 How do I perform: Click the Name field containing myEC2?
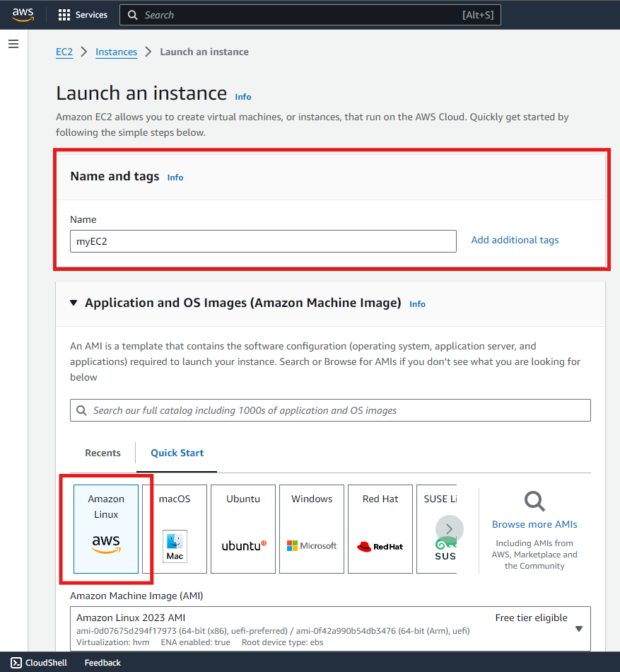(263, 241)
